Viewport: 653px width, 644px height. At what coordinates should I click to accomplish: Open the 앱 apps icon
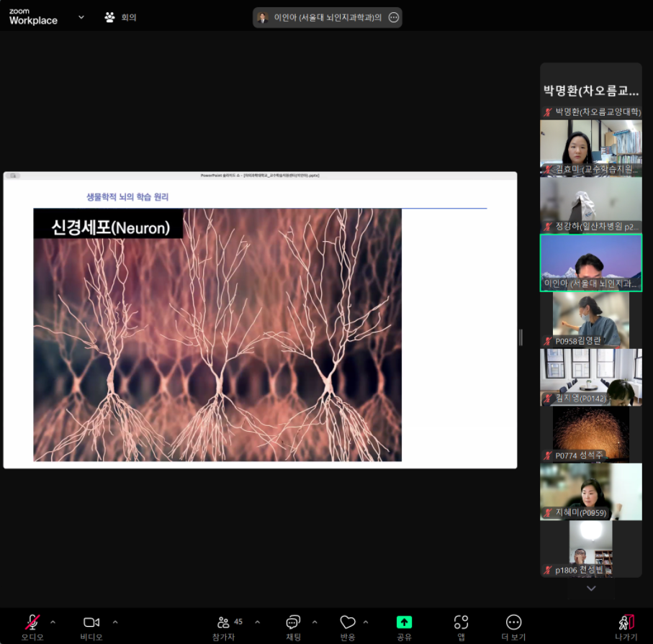tap(461, 622)
